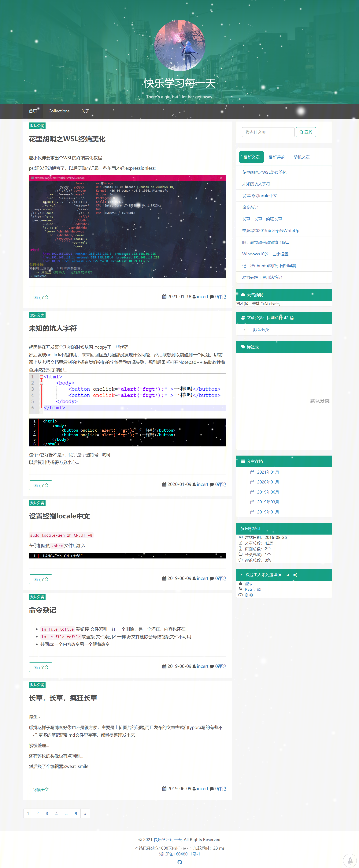Click calendar icon beside 2020年01月 archive
This screenshot has height=868, width=359.
[x=252, y=482]
